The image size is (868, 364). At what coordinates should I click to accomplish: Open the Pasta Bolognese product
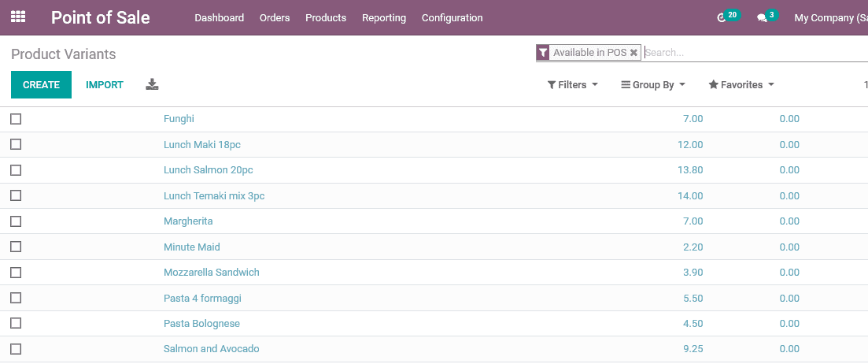201,324
